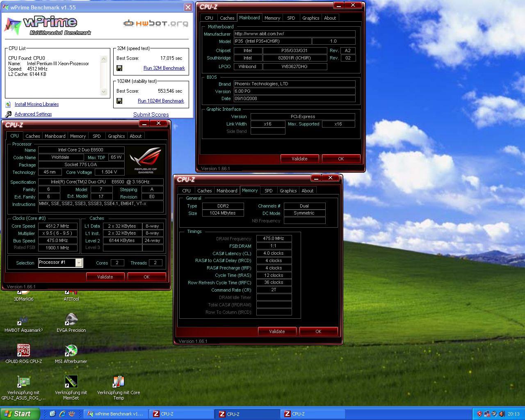
Task: Click the Republic of Gamers logo in CPU-Z
Action: (x=146, y=160)
